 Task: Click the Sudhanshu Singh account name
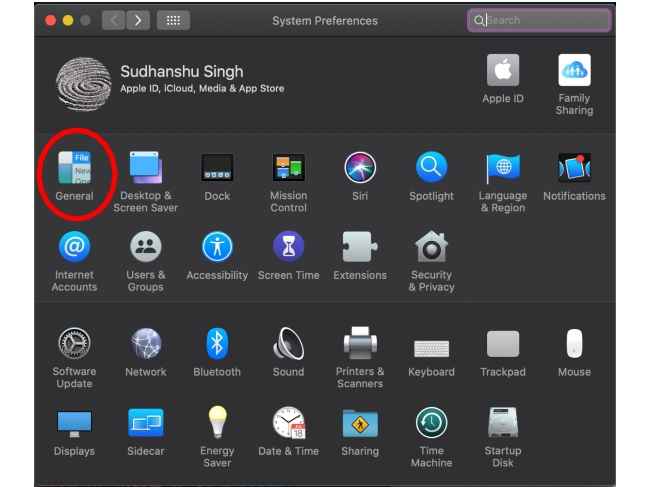[x=182, y=72]
